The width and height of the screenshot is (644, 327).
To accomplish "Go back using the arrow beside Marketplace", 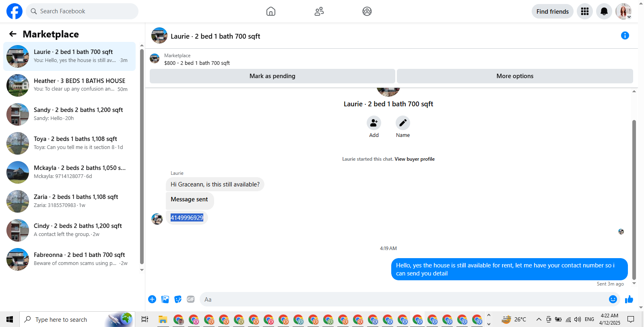I will tap(13, 34).
